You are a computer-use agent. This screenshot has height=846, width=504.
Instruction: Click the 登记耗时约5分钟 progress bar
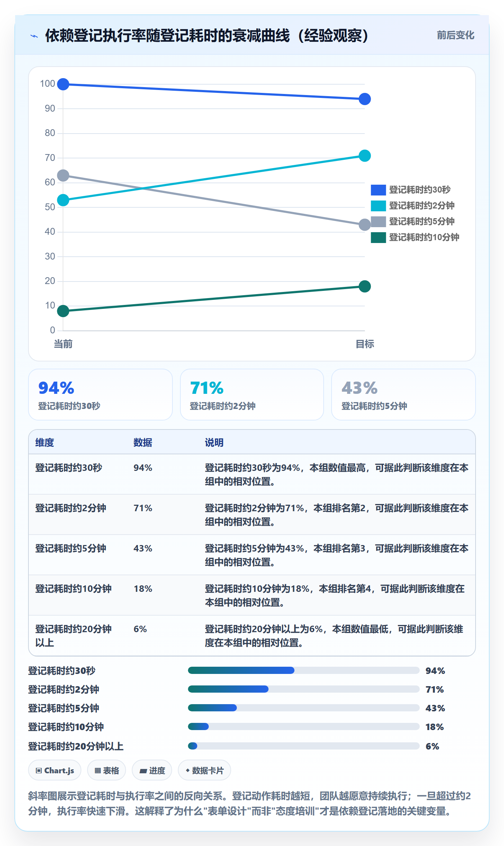click(303, 708)
